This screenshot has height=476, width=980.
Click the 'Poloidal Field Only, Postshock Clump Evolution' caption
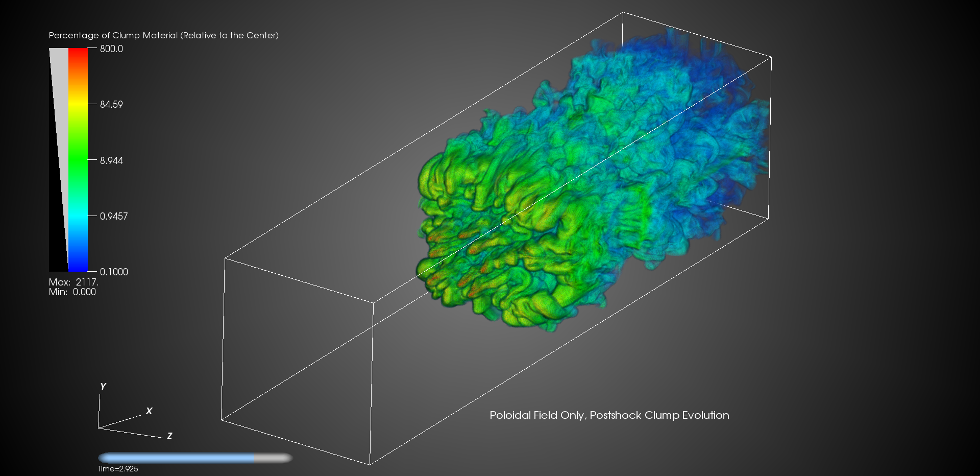point(609,415)
